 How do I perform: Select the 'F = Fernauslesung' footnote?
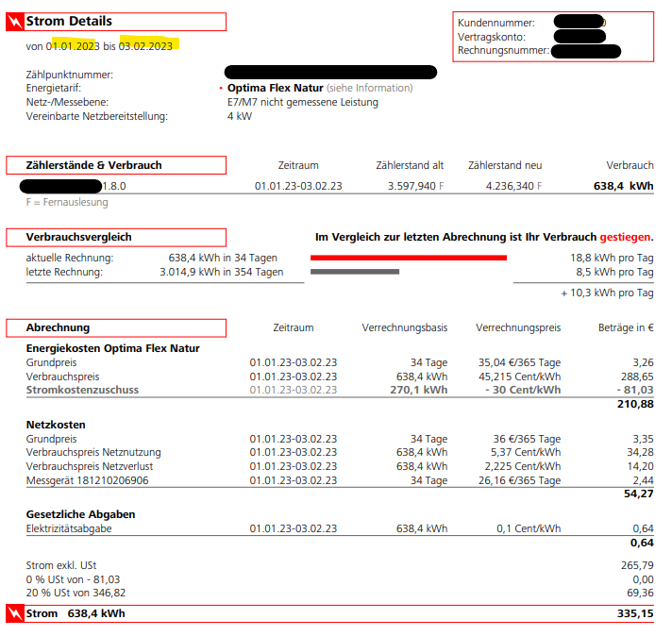(67, 202)
